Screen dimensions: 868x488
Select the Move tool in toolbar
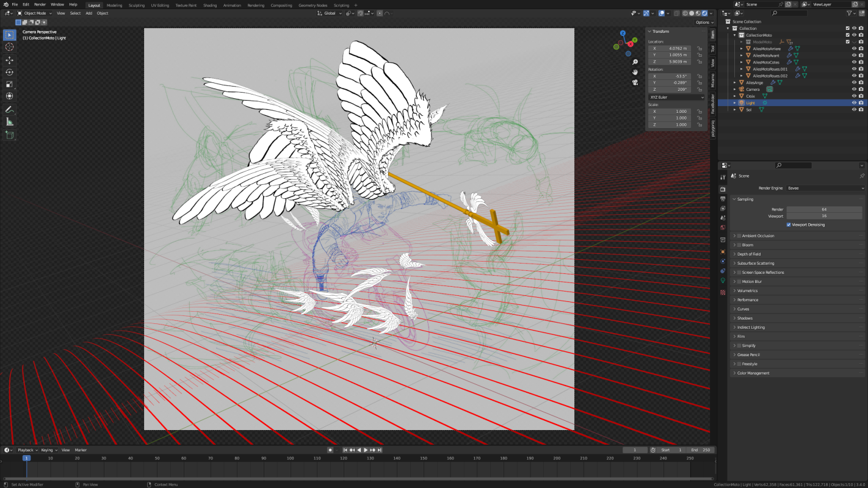pos(9,60)
